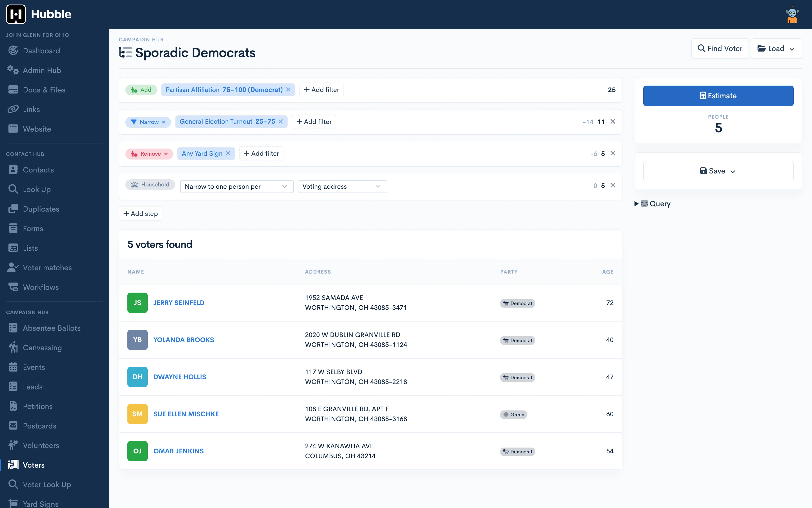The height and width of the screenshot is (508, 812).
Task: Navigate to Canvassing
Action: click(x=42, y=347)
